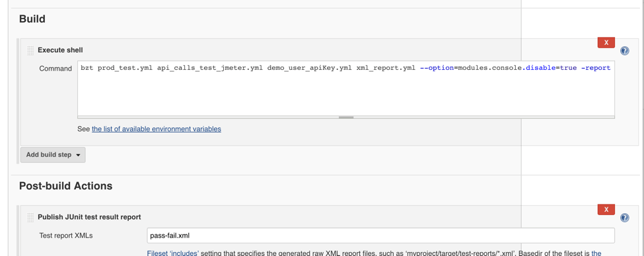Click the Command textarea resize grip
The width and height of the screenshot is (644, 256).
(346, 117)
